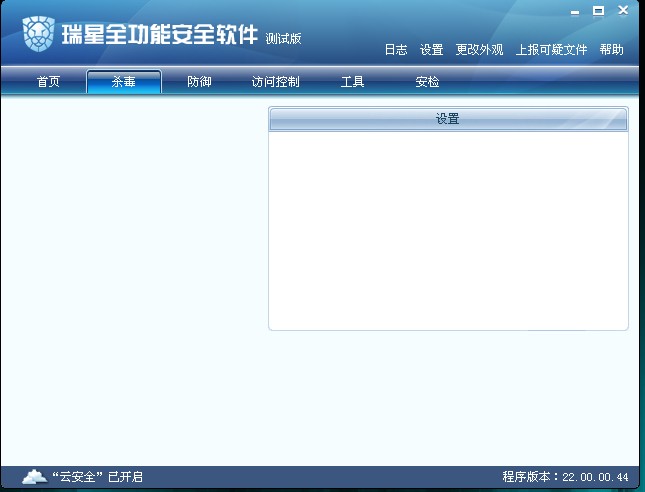Click the 程序版本 22.00.00.44 text

point(566,477)
